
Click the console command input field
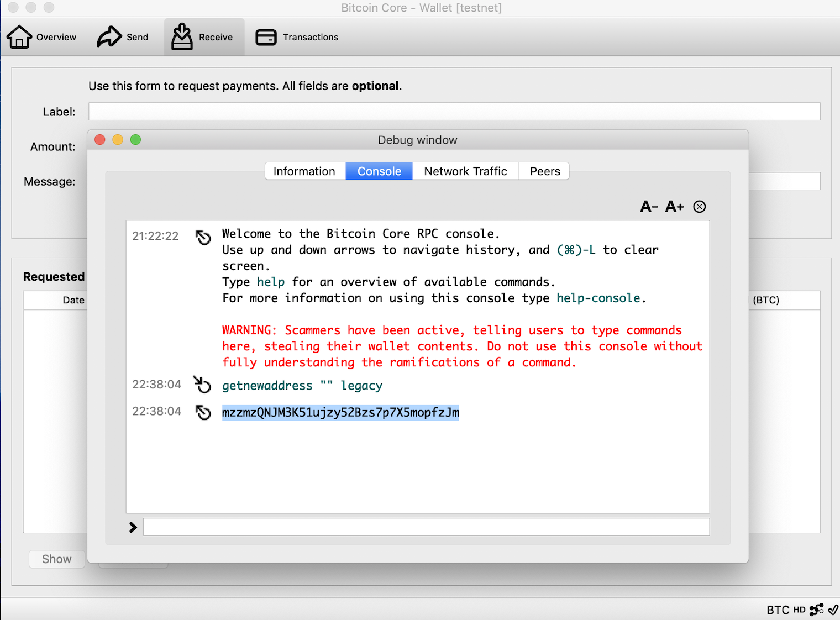tap(426, 527)
